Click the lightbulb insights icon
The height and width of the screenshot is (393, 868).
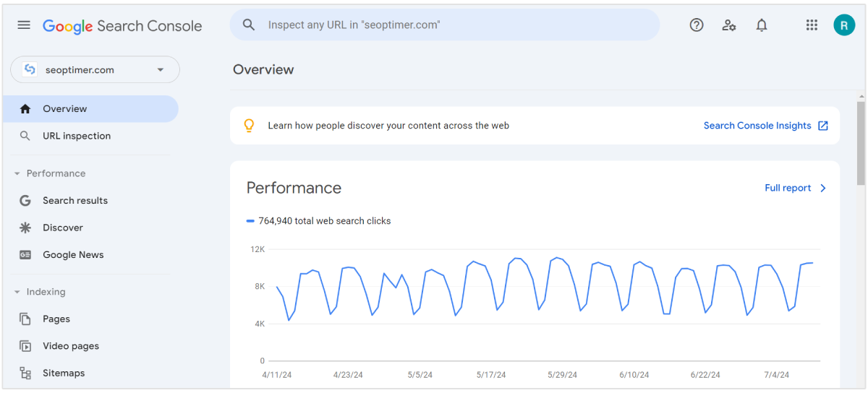249,126
